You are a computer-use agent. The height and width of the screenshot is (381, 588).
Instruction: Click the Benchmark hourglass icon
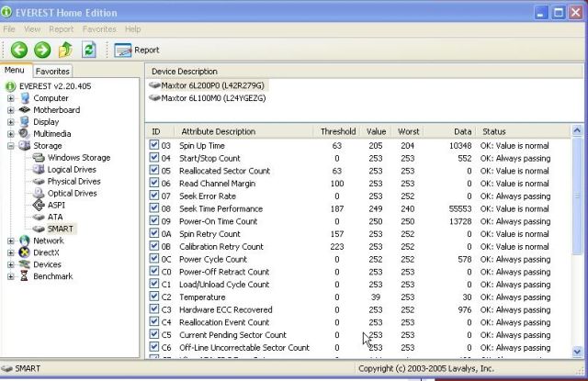click(24, 276)
